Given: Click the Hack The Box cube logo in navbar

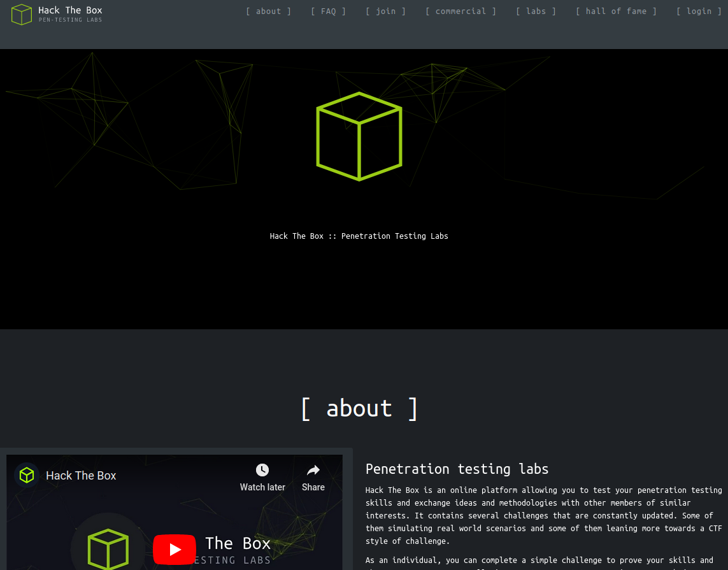Looking at the screenshot, I should (x=22, y=15).
